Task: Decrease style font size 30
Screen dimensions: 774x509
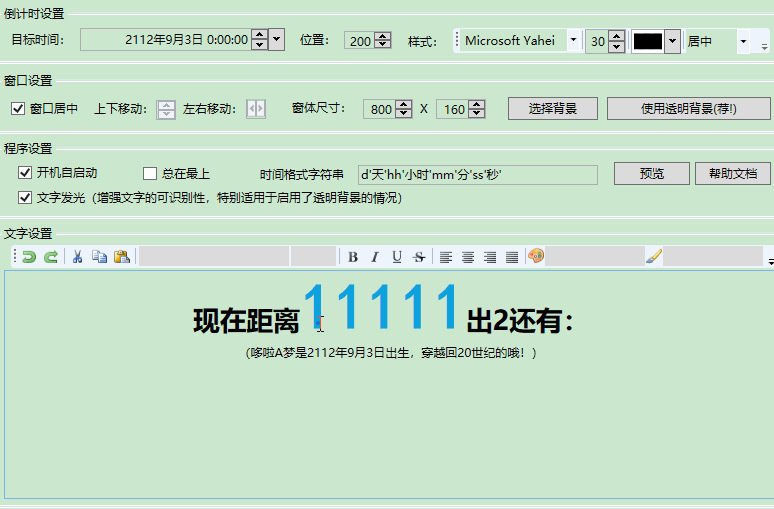Action: coord(616,47)
